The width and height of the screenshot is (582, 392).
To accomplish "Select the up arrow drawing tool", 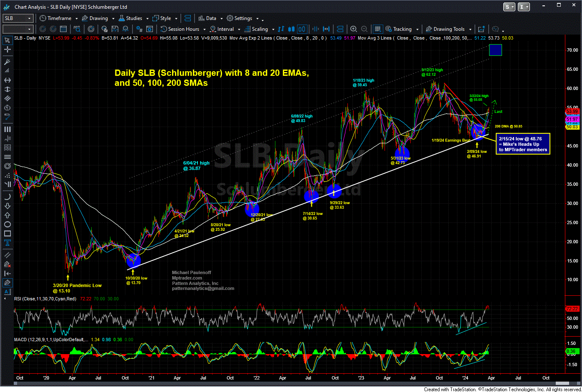I will pyautogui.click(x=7, y=216).
